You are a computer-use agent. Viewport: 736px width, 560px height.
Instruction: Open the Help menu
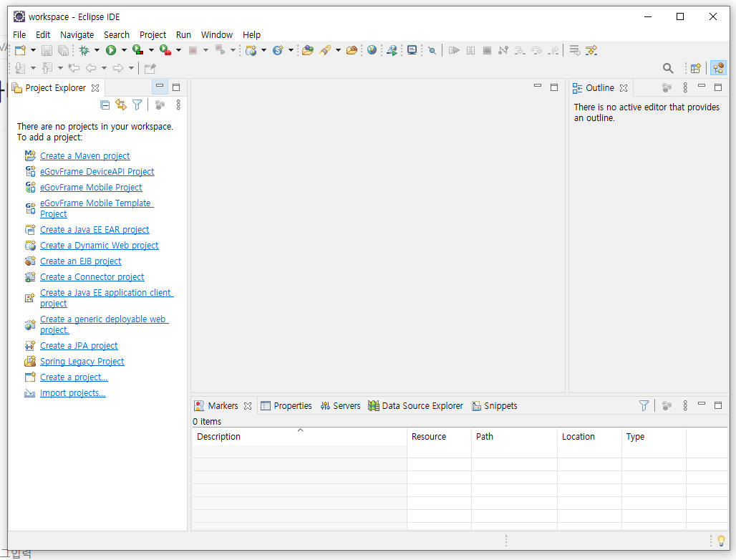pyautogui.click(x=251, y=35)
